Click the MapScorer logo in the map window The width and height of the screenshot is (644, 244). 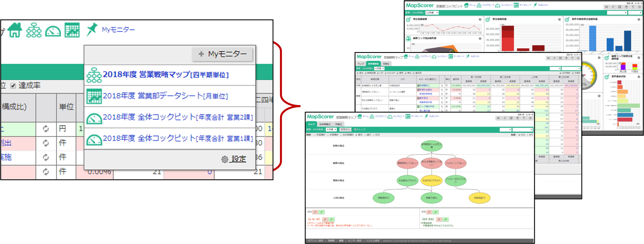click(320, 117)
